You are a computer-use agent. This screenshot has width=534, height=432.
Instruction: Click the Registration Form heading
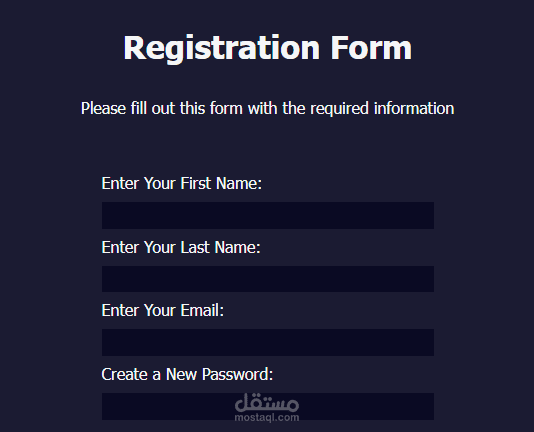click(x=267, y=48)
